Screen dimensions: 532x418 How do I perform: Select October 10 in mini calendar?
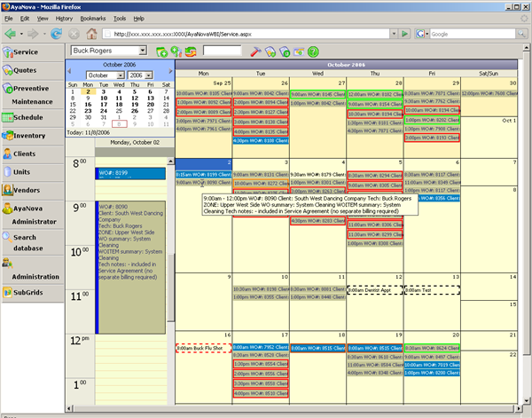coord(104,99)
